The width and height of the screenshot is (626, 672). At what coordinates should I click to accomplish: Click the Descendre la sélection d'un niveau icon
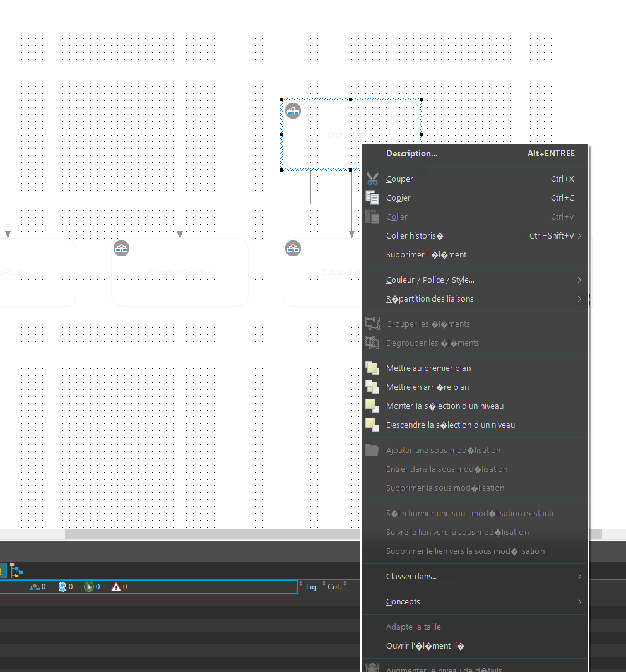point(372,425)
